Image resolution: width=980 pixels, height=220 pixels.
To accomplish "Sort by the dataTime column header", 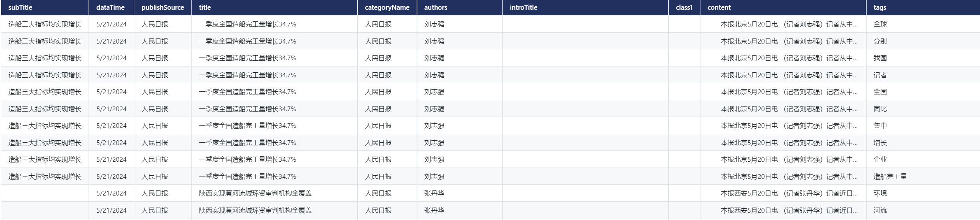I will click(x=111, y=7).
